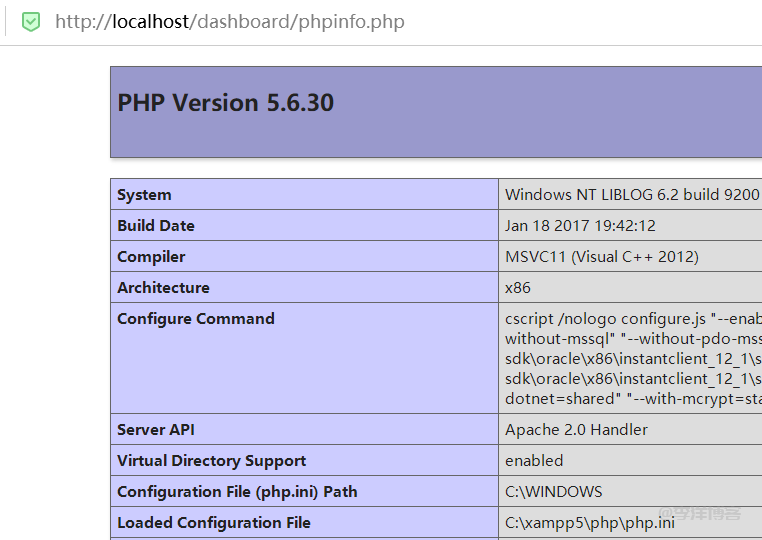Screen dimensions: 762x540
Task: Select the Configuration File (php.ini) Path label
Action: pos(237,492)
